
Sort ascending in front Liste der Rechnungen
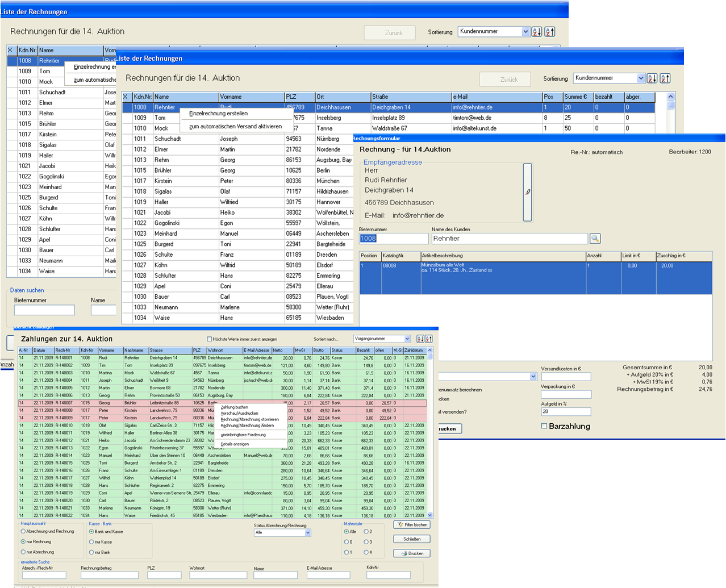(652, 78)
